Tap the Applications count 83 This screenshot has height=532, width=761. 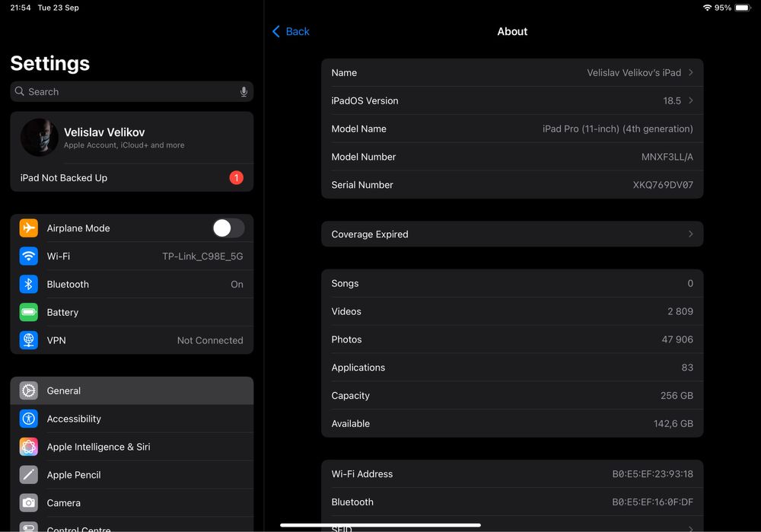687,368
